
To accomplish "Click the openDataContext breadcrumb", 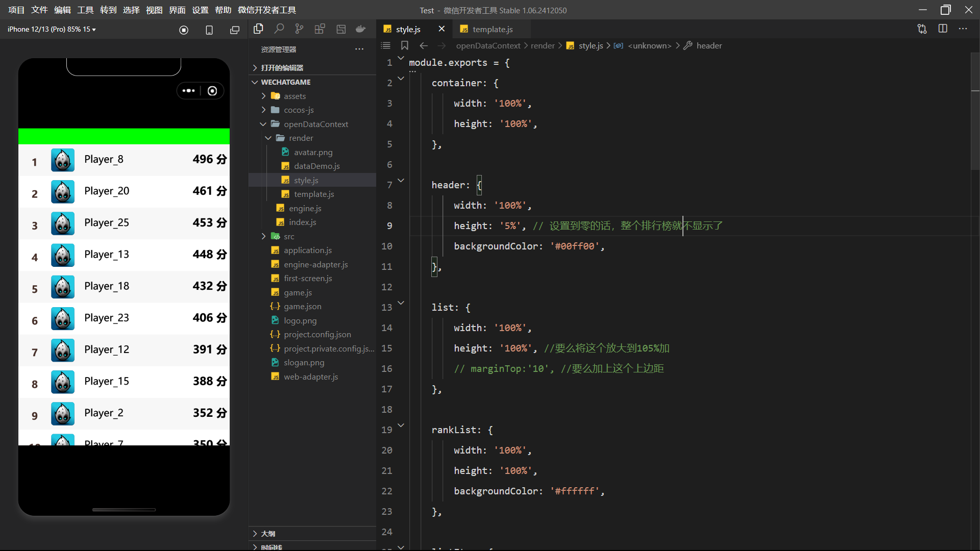I will click(x=488, y=45).
